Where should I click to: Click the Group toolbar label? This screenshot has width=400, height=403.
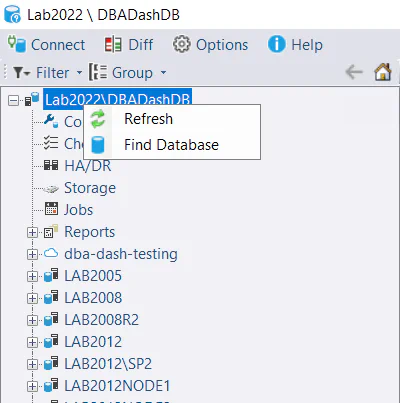click(x=132, y=73)
